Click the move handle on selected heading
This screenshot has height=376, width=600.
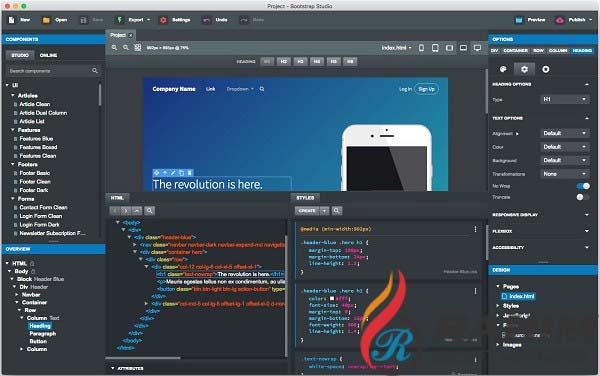[x=156, y=173]
